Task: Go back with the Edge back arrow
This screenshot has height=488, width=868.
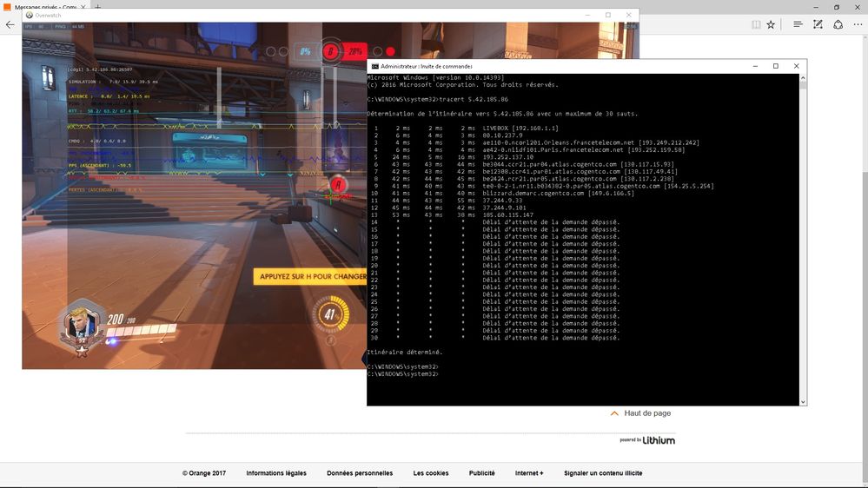Action: point(10,24)
